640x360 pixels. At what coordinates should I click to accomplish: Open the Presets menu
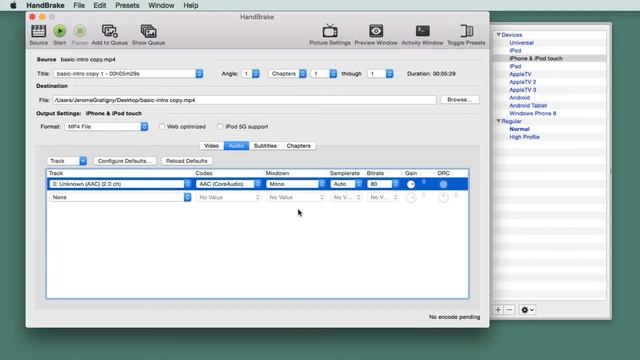click(x=127, y=5)
